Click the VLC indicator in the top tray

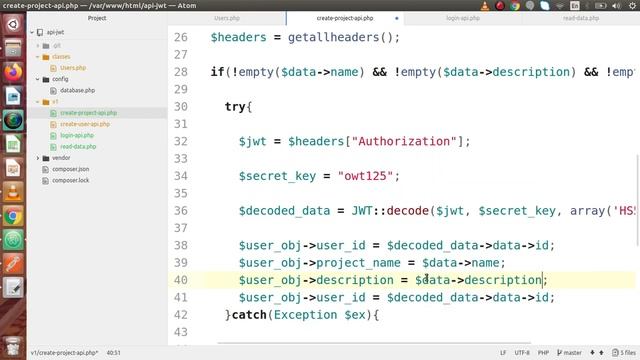[x=485, y=6]
